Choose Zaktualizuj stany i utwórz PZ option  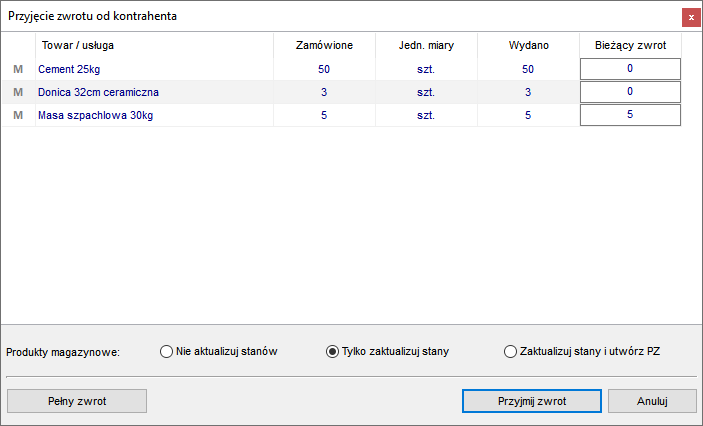[x=582, y=352]
